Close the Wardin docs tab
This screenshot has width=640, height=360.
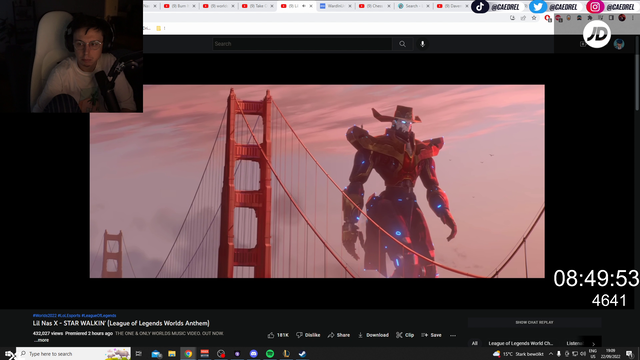pyautogui.click(x=350, y=6)
